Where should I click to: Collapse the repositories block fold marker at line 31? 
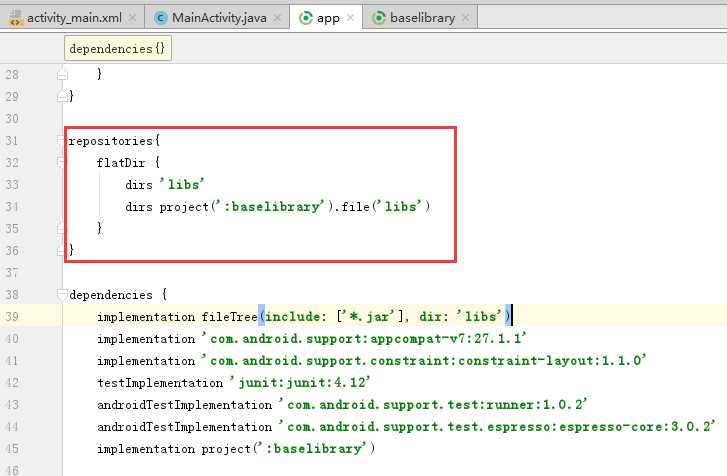[62, 140]
